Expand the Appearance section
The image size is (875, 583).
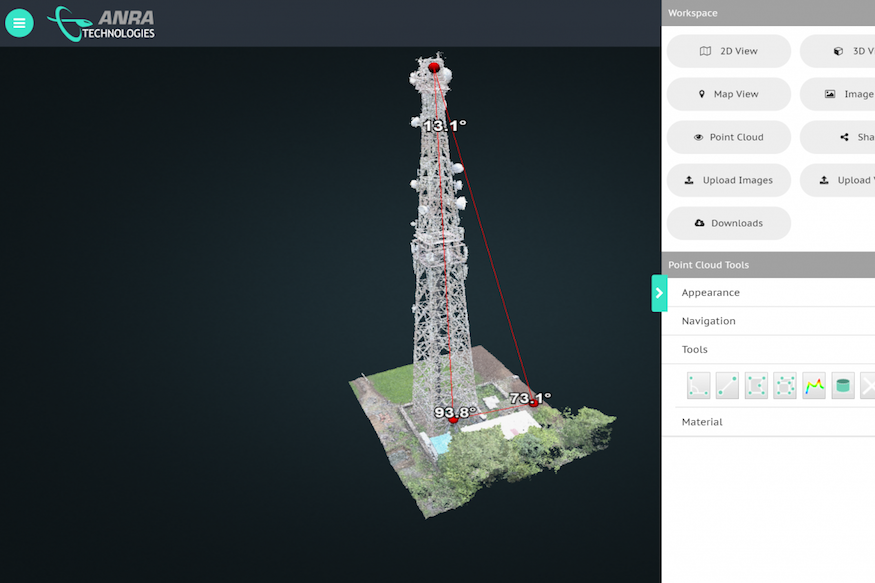(710, 293)
